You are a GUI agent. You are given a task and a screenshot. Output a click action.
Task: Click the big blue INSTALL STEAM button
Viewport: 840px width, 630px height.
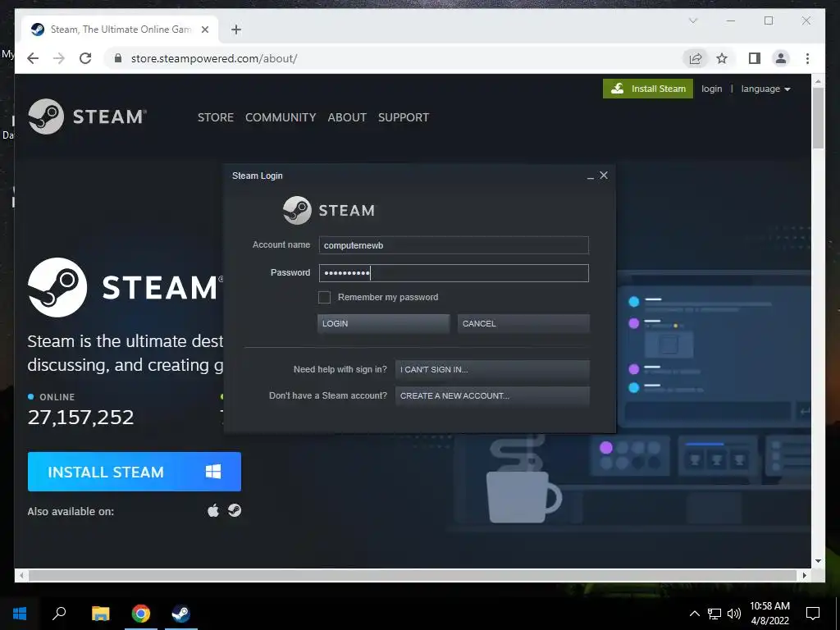pyautogui.click(x=135, y=472)
